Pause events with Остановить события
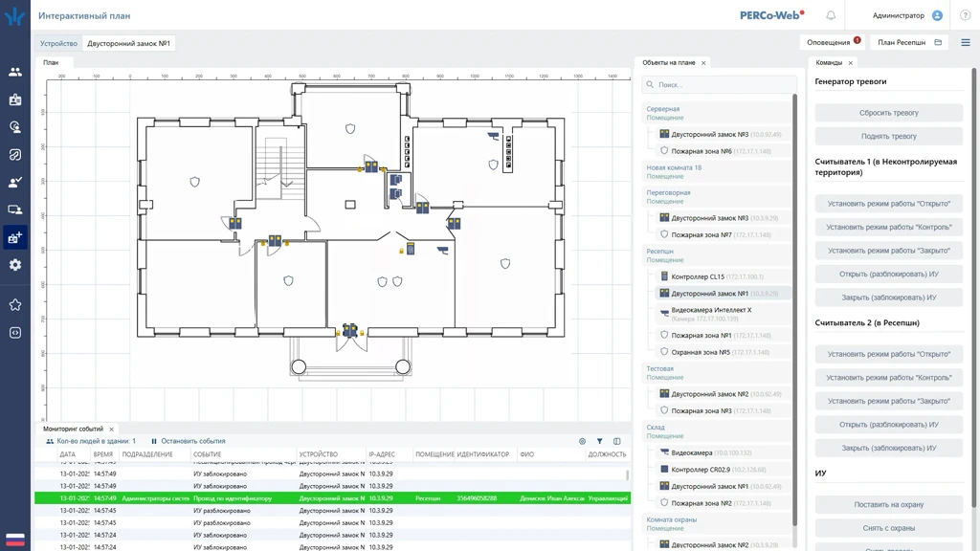980x551 pixels. [189, 441]
